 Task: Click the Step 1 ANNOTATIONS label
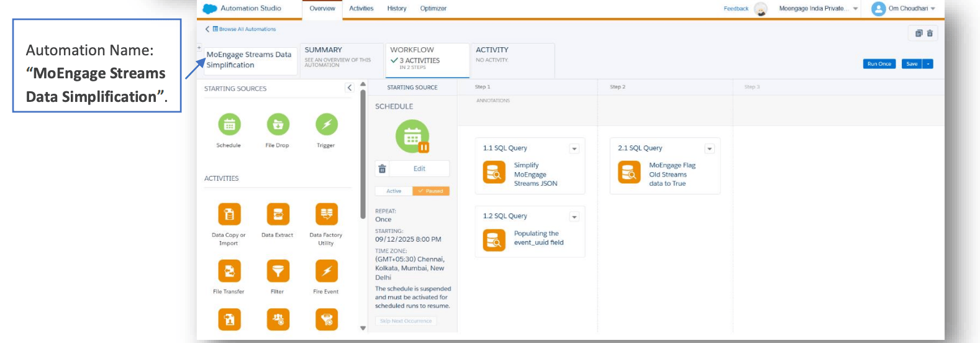tap(493, 101)
